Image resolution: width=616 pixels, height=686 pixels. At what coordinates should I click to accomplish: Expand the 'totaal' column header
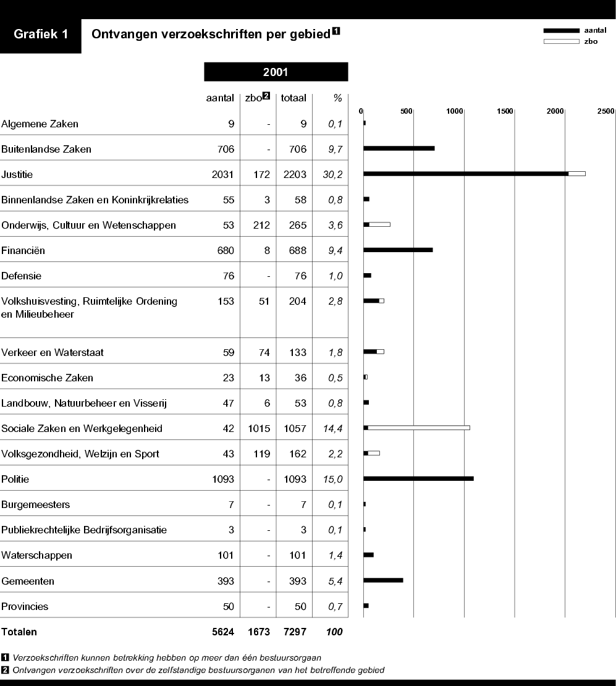pyautogui.click(x=295, y=98)
